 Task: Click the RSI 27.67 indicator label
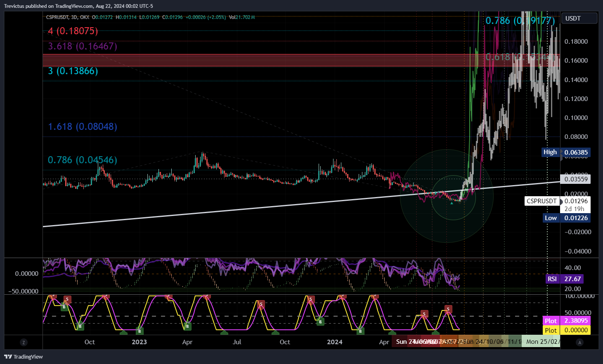click(565, 279)
